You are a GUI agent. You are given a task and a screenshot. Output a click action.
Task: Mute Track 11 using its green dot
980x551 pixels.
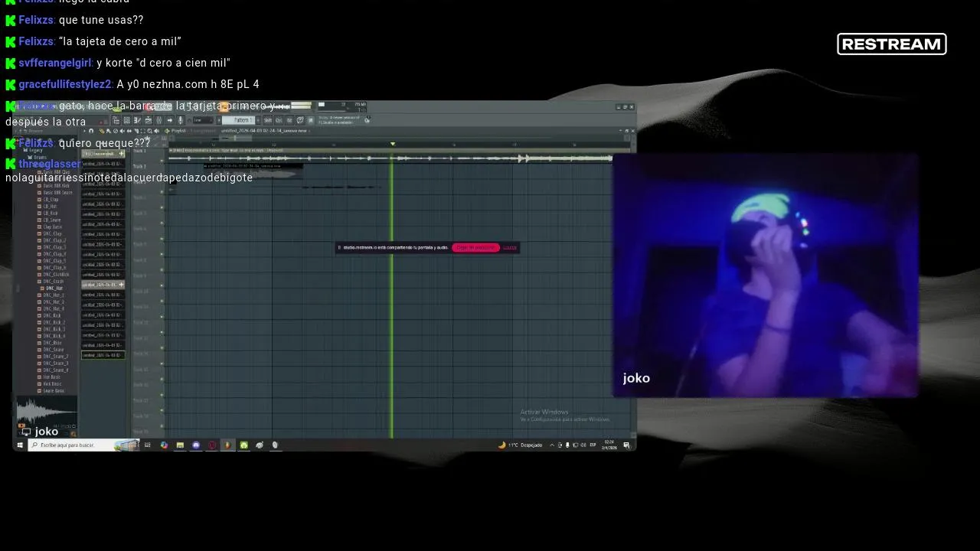tap(162, 315)
